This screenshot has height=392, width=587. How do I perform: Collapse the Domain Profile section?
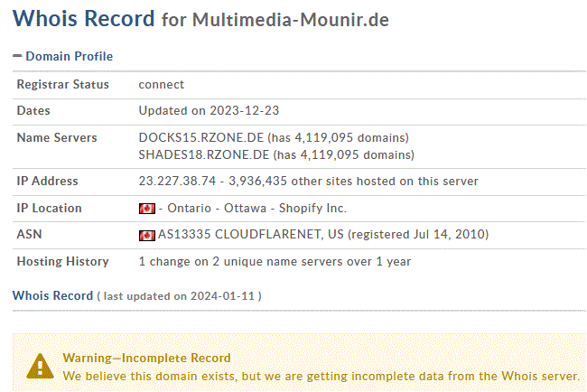point(18,56)
